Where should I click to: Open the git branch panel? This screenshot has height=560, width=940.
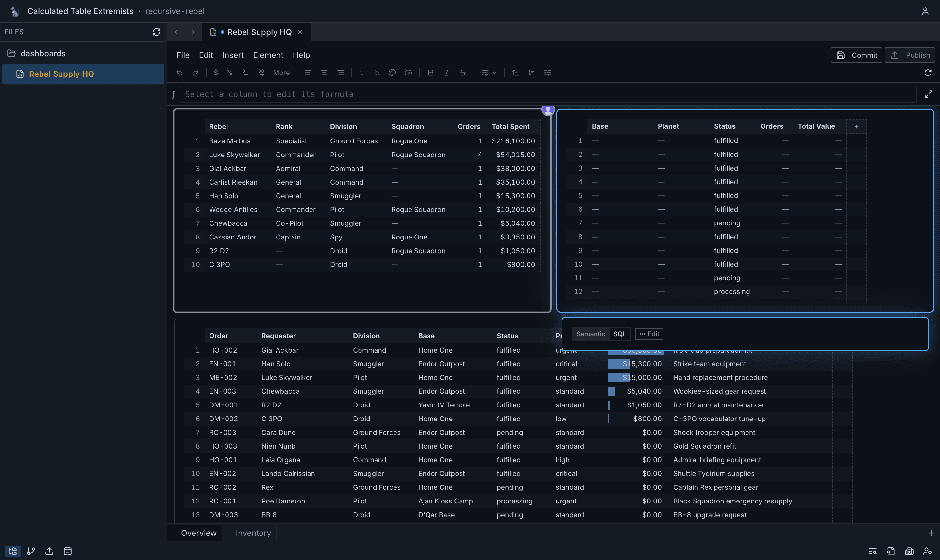(31, 551)
